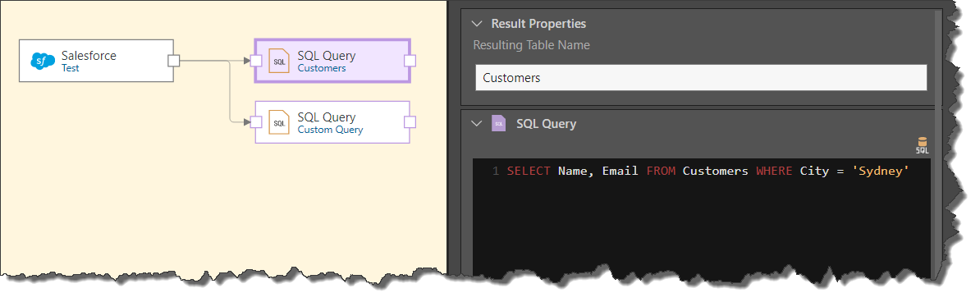The height and width of the screenshot is (302, 980).
Task: Click the Resulting Table Name input field
Action: pos(701,78)
